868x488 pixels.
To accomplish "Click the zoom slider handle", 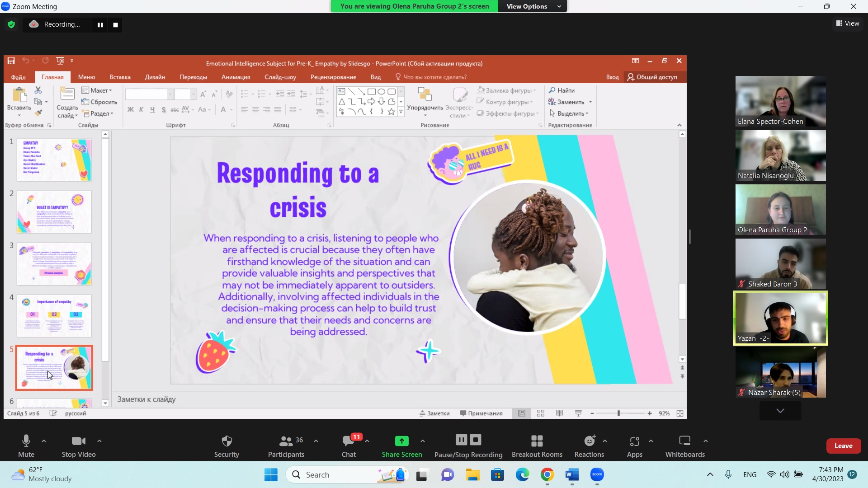I will [x=619, y=413].
